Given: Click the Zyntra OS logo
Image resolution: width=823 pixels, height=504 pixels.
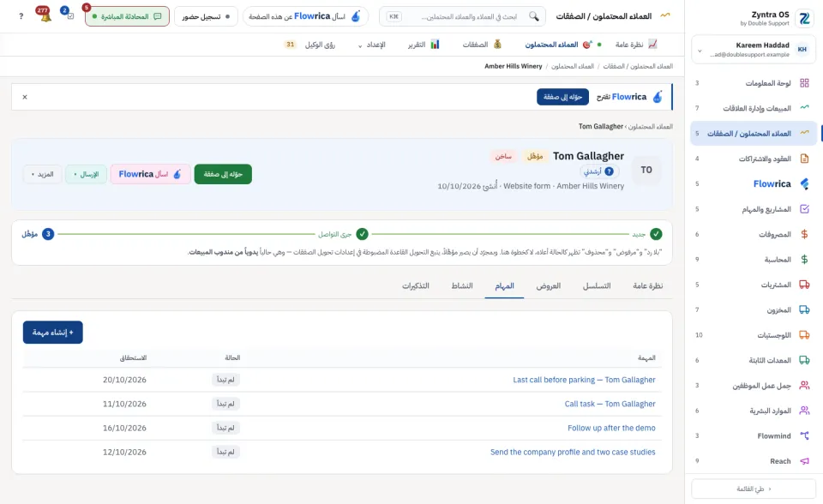Looking at the screenshot, I should tap(804, 18).
